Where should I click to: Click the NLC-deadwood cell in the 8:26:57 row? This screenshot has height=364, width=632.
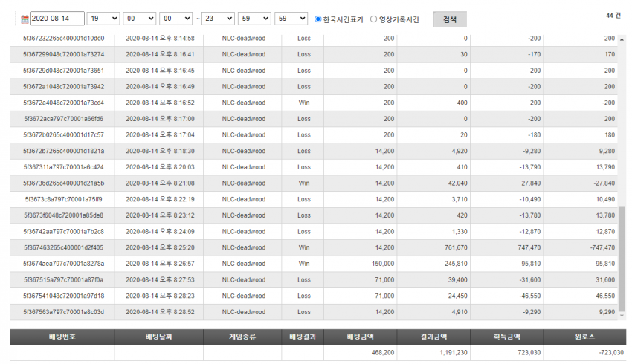point(243,264)
